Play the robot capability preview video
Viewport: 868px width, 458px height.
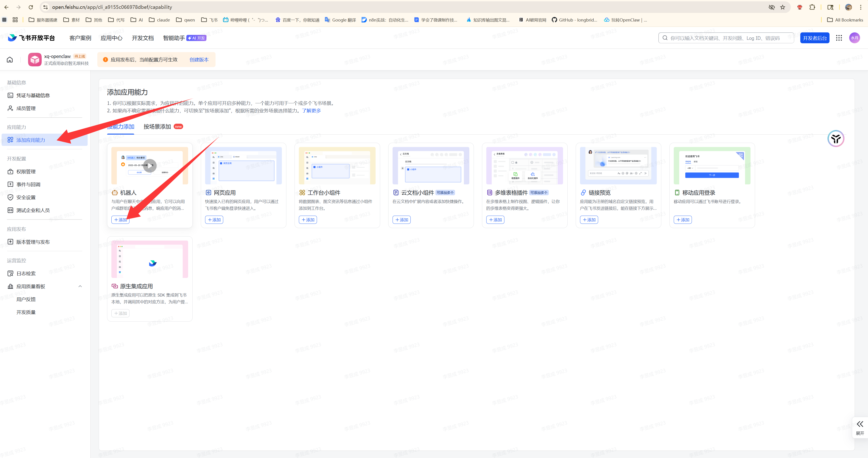150,166
